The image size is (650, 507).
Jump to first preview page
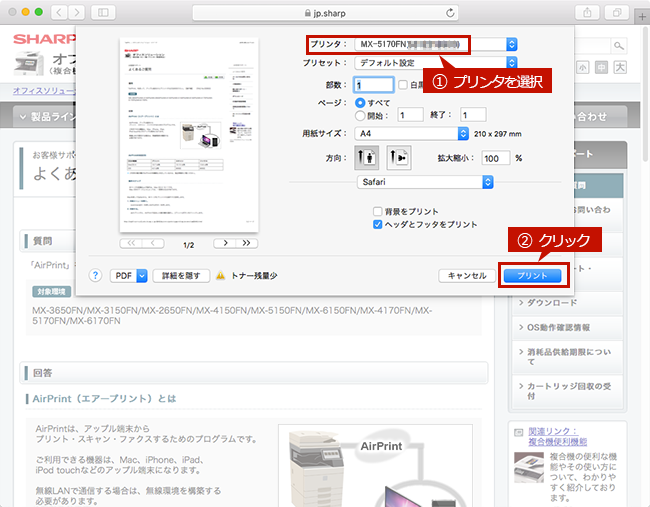pos(131,243)
